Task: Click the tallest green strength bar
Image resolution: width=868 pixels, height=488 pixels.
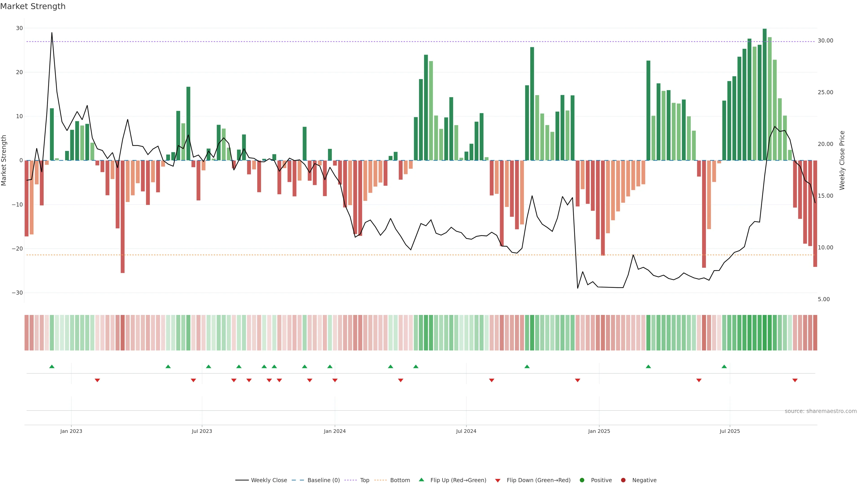Action: (x=764, y=94)
